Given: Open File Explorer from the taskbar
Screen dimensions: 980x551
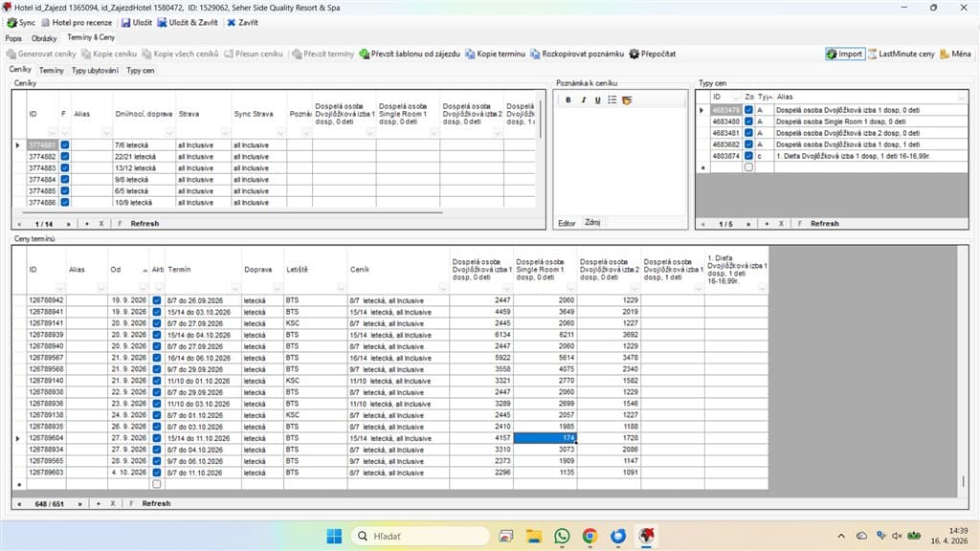Looking at the screenshot, I should click(534, 536).
